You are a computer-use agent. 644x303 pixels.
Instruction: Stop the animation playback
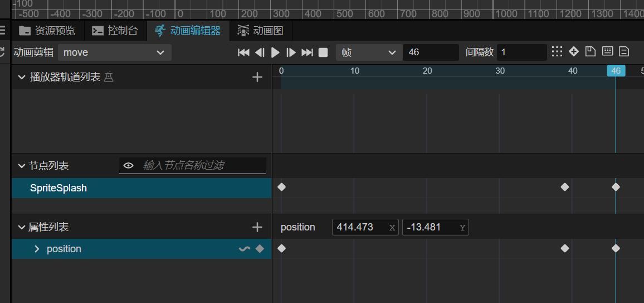click(323, 52)
